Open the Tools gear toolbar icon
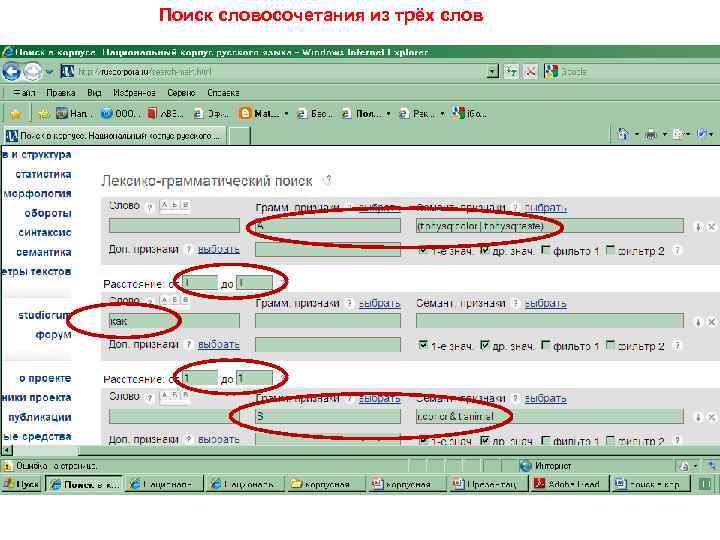 [x=702, y=134]
